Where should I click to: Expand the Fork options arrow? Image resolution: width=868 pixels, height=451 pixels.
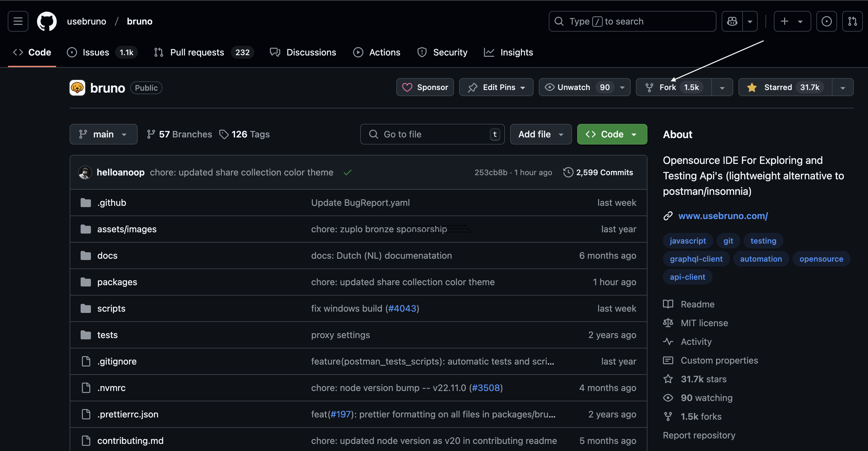click(x=722, y=88)
